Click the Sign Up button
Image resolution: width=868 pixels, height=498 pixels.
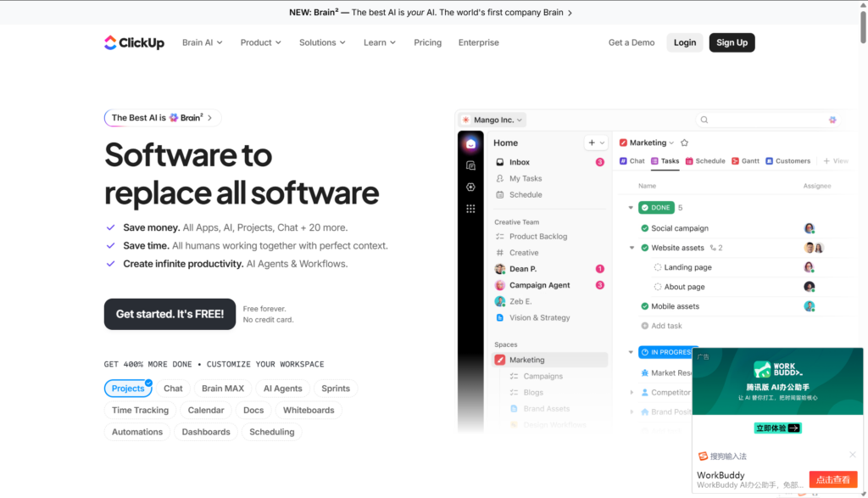[x=732, y=42]
